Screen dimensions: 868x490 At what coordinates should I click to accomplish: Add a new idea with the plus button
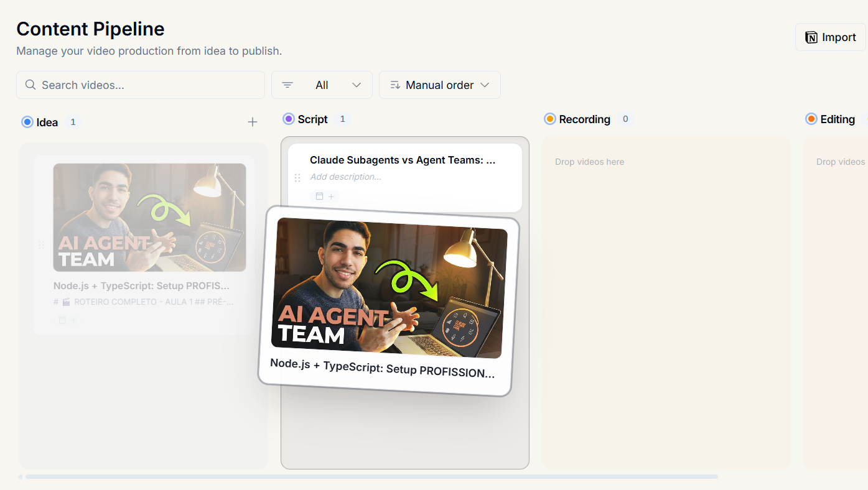pyautogui.click(x=252, y=122)
